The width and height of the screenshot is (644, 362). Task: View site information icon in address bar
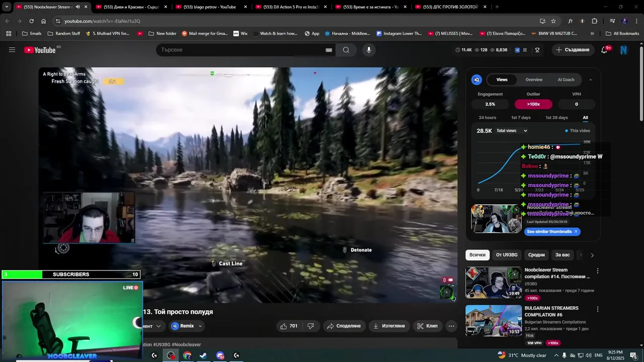[x=58, y=21]
